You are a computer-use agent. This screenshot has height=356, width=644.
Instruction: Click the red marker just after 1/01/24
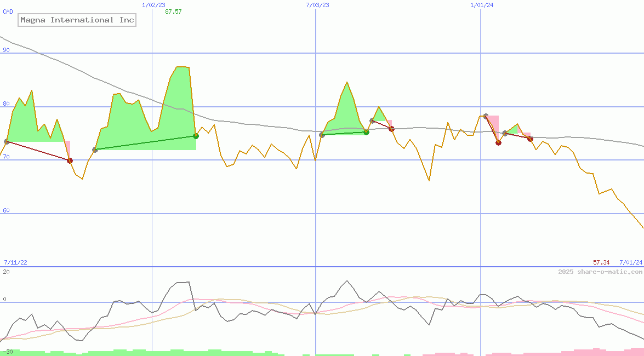498,142
